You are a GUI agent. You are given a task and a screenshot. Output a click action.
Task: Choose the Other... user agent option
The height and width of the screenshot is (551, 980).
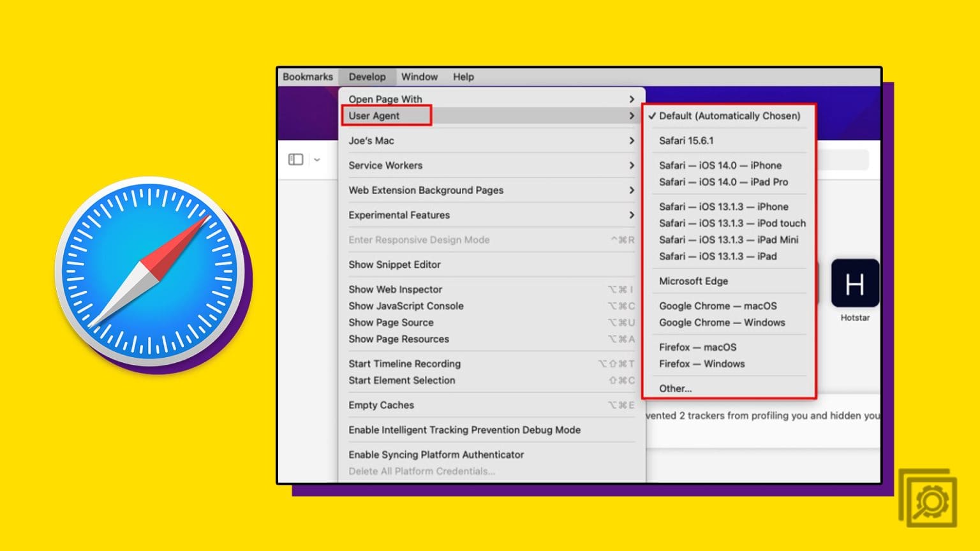tap(675, 388)
